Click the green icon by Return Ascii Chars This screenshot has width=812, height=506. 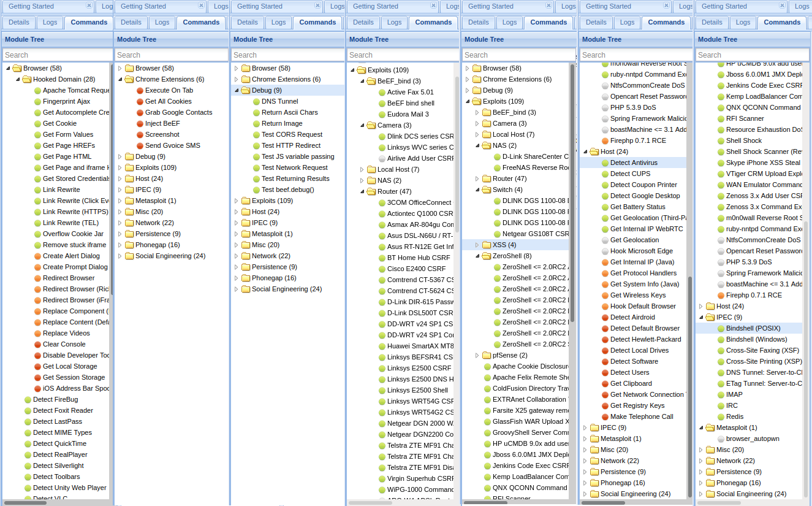pos(256,112)
